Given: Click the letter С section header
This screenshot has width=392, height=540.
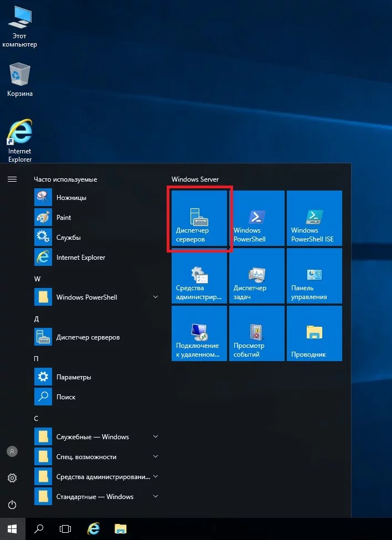Looking at the screenshot, I should tap(36, 419).
